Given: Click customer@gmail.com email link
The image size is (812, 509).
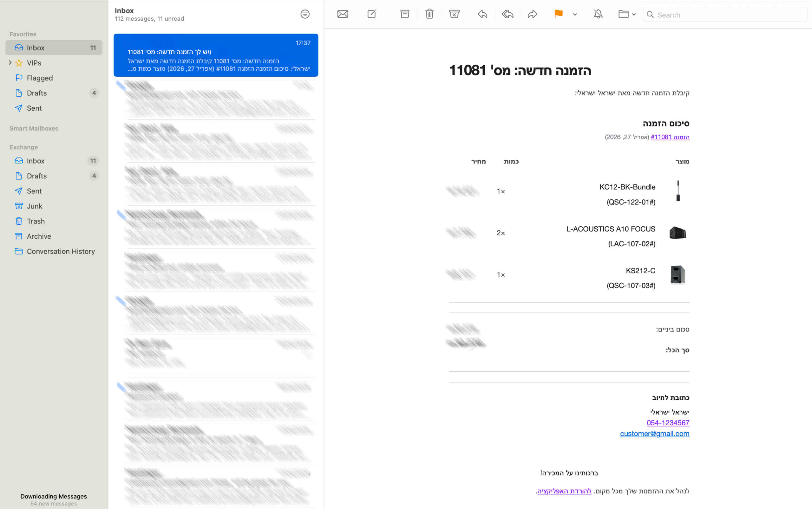Looking at the screenshot, I should pos(655,434).
